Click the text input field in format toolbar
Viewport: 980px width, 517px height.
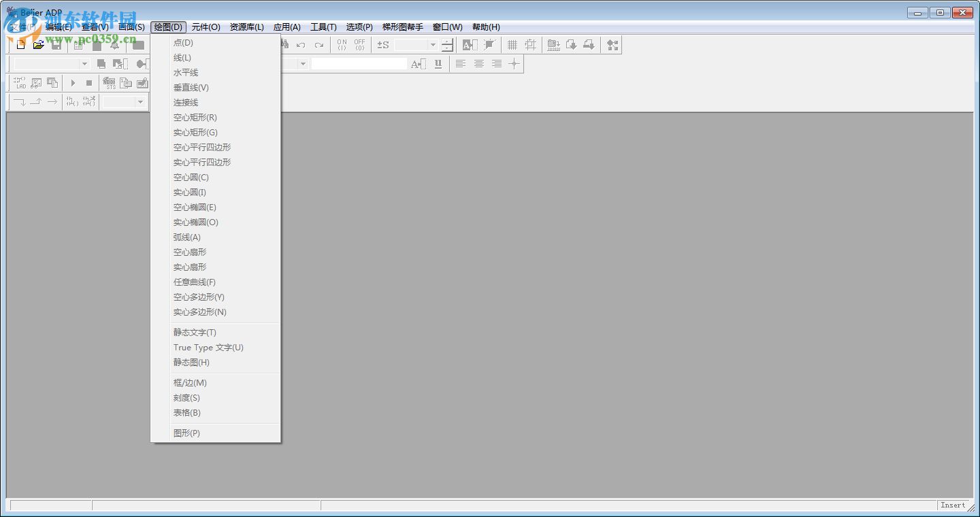(x=359, y=64)
